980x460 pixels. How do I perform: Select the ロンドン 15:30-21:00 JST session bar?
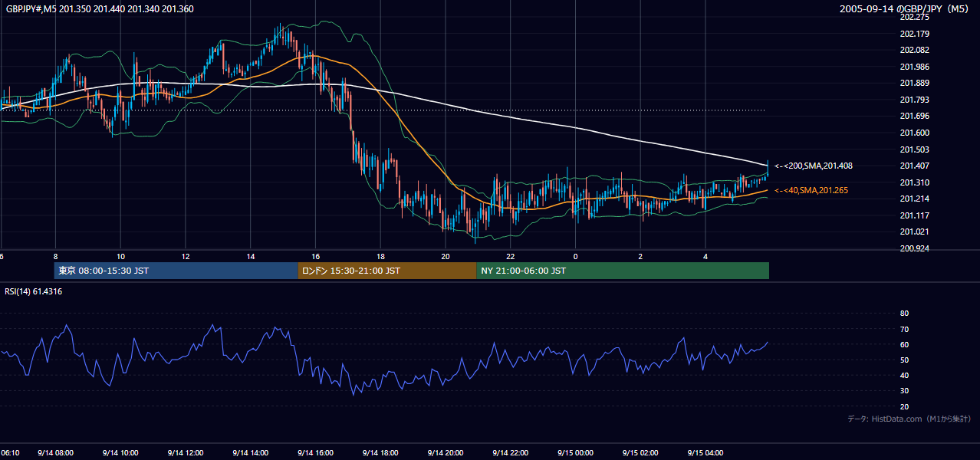pos(386,271)
